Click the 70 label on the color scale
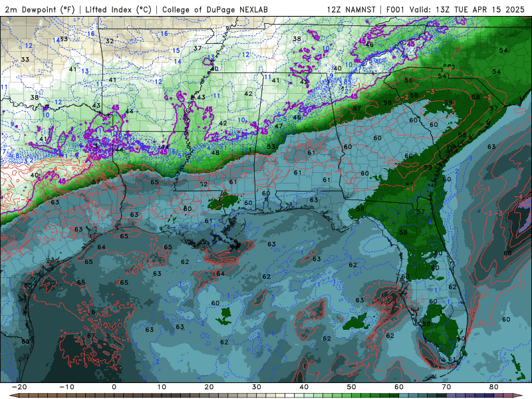The height and width of the screenshot is (399, 532). [446, 387]
